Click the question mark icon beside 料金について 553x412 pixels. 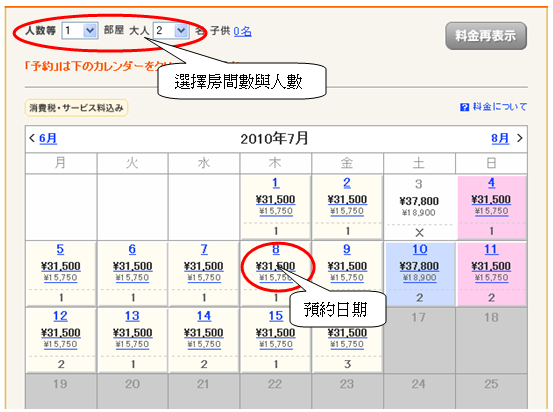pos(464,107)
